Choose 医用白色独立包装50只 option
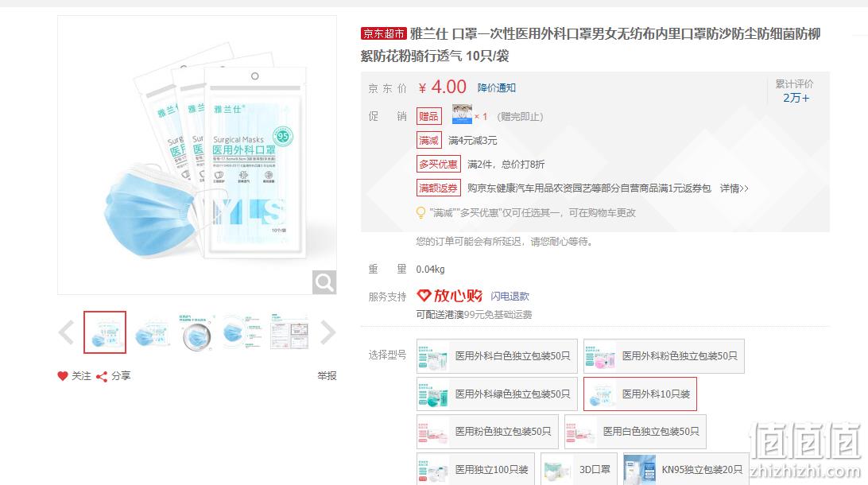Screen dimensions: 868x485 pyautogui.click(x=635, y=431)
